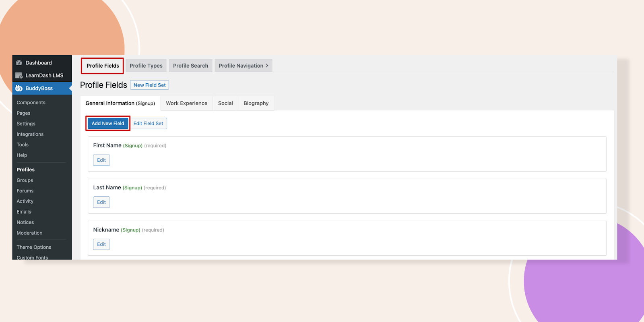Open the Profile Search tab
The height and width of the screenshot is (322, 644).
coord(191,66)
